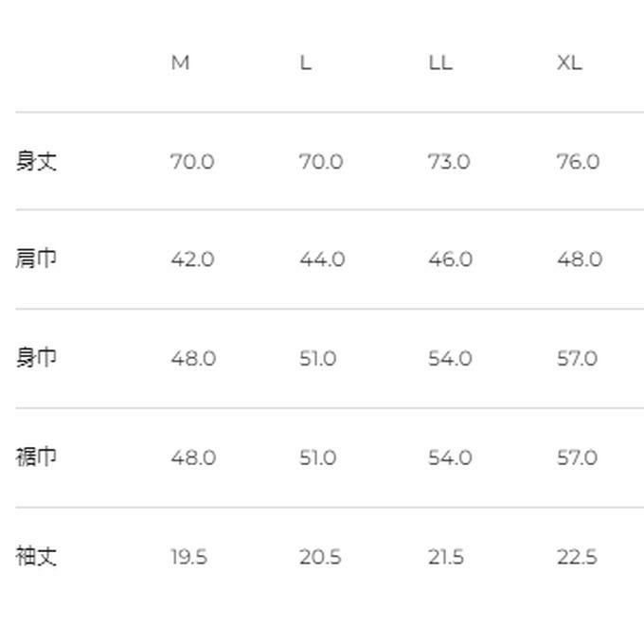Select the 76.0 value for XL 身丈

tap(578, 162)
